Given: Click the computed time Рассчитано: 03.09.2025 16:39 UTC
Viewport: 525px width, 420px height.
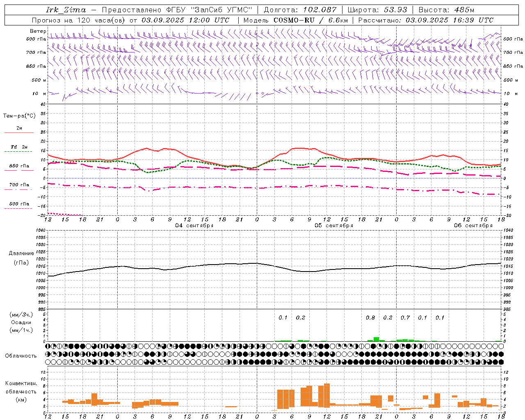Looking at the screenshot, I should tap(426, 20).
